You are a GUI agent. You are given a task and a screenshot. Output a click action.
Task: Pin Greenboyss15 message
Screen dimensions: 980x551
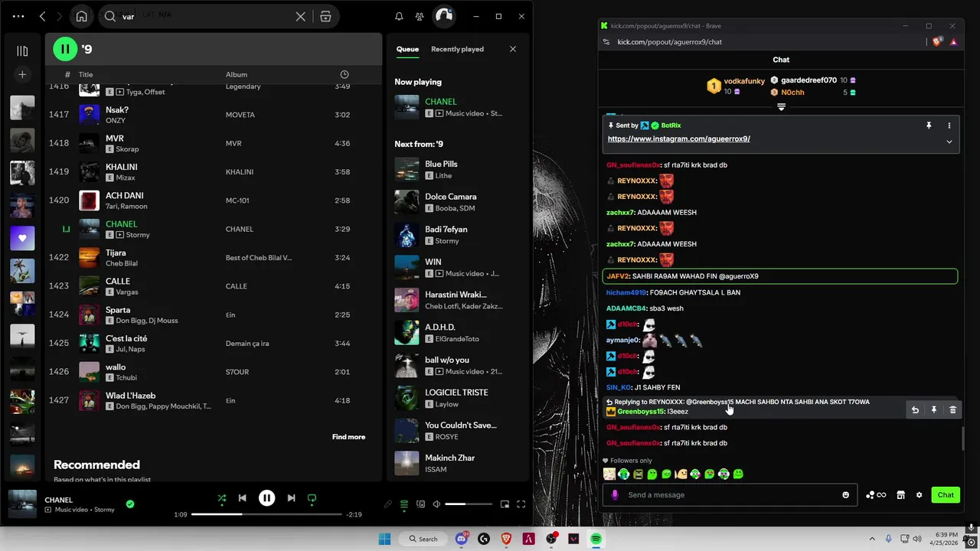(933, 410)
